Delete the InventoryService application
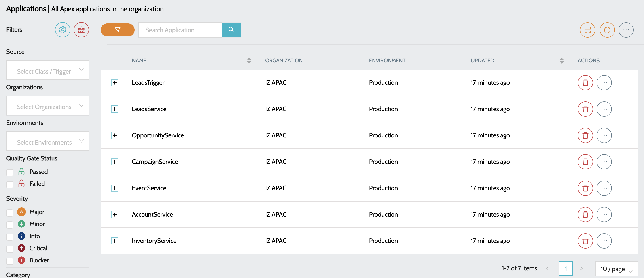644x278 pixels. click(585, 241)
